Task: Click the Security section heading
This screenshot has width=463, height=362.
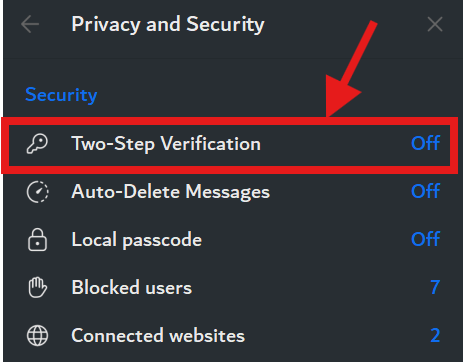Action: (61, 95)
